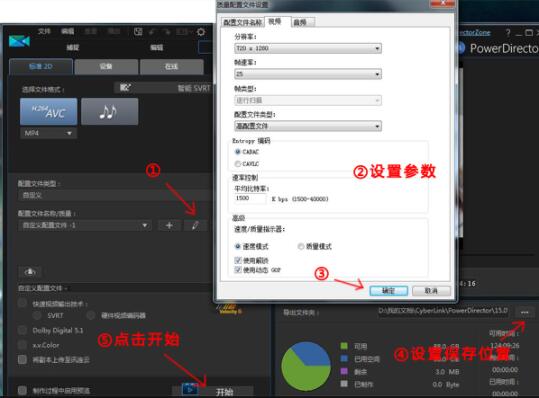Toggle upload copy to cloud checkbox
The image size is (539, 398).
click(22, 360)
